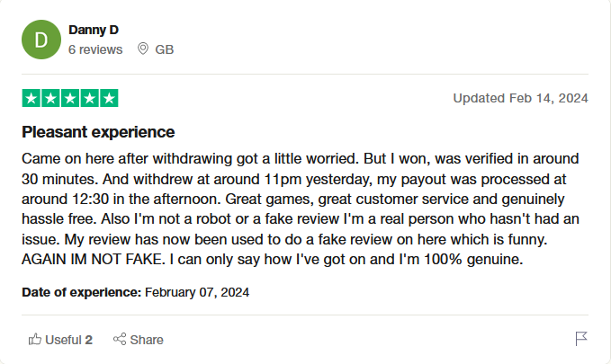The height and width of the screenshot is (364, 611).
Task: Click the first green rating star
Action: click(x=31, y=98)
